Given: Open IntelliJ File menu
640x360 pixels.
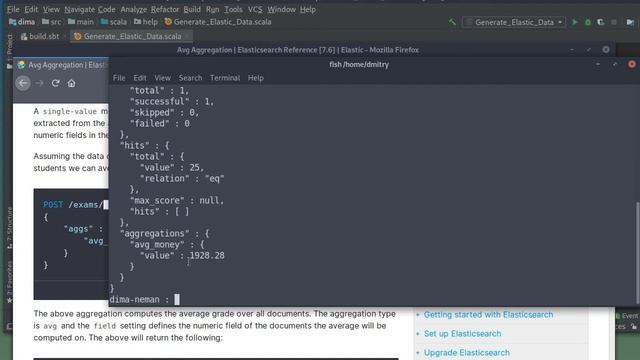Looking at the screenshot, I should coord(13,9).
